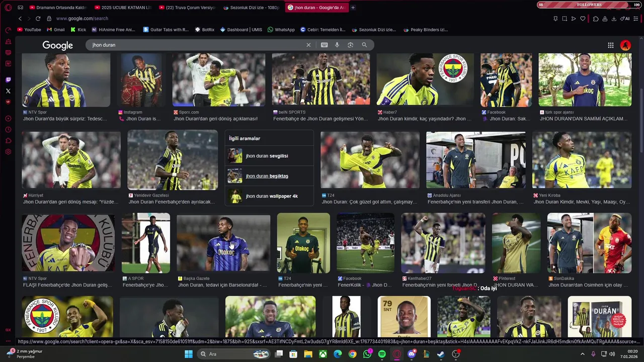
Task: Open YouTube bookmark
Action: click(x=29, y=30)
